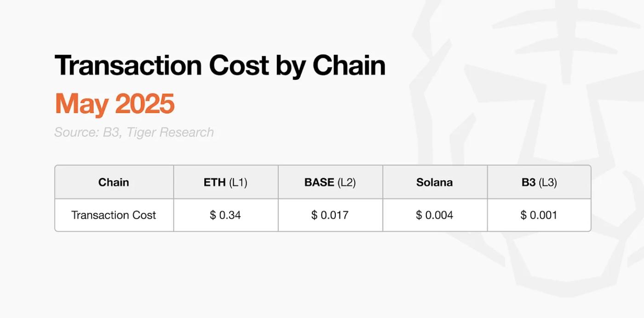Click the "(L1)" label beside ETH

238,182
